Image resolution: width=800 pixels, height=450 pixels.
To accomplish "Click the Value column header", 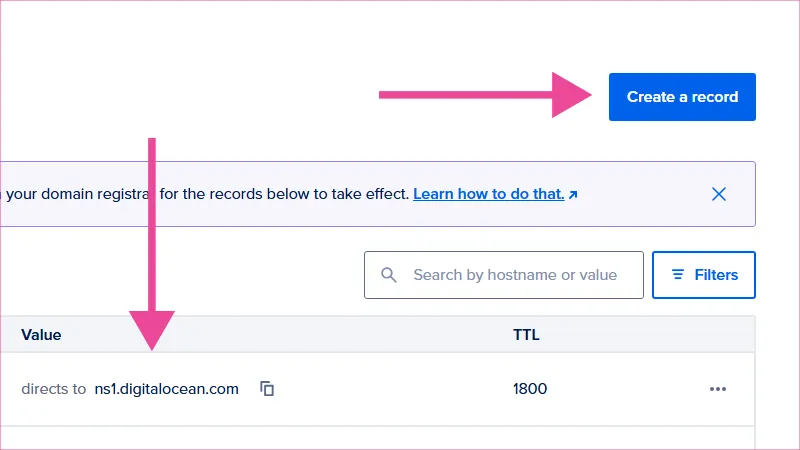I will click(x=41, y=335).
